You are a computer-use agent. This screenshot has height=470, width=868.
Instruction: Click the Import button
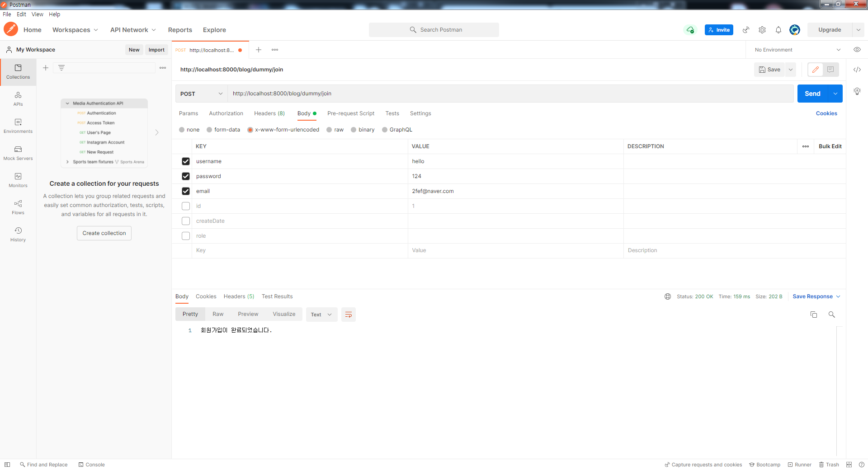156,50
